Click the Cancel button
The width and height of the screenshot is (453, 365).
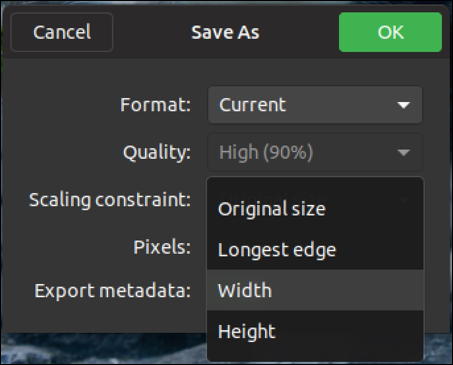tap(62, 32)
